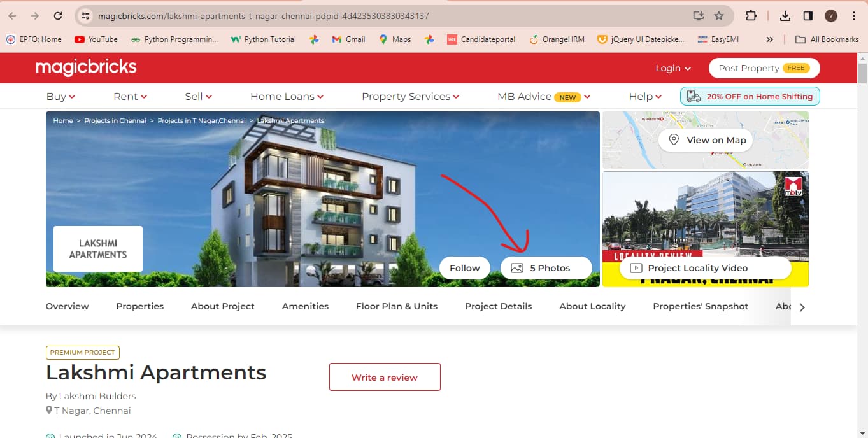Select the Floor Plan & Units tab
This screenshot has height=438, width=868.
tap(397, 306)
